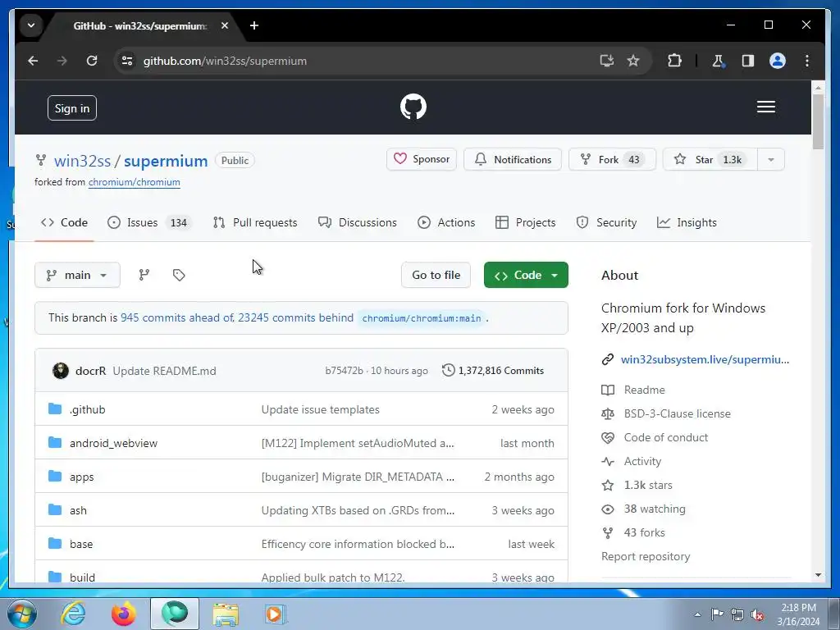Click the 1,372,816 Commits link
Screen dimensions: 840x630
click(x=501, y=371)
